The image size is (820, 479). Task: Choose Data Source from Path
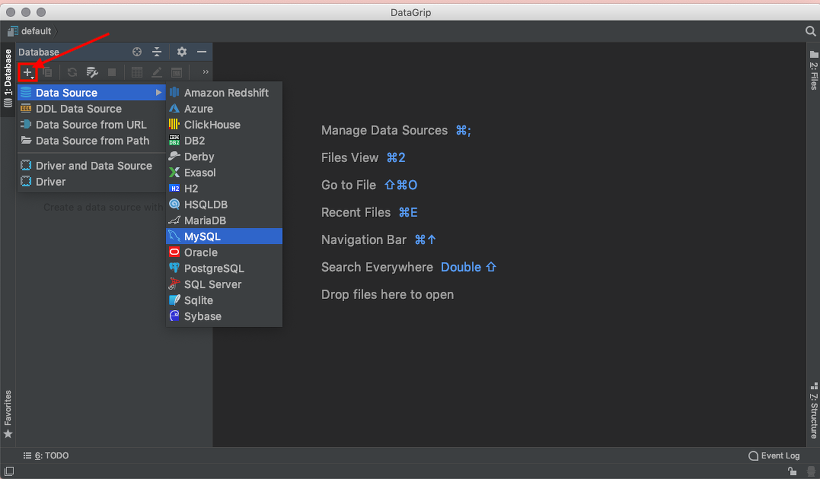(x=92, y=141)
